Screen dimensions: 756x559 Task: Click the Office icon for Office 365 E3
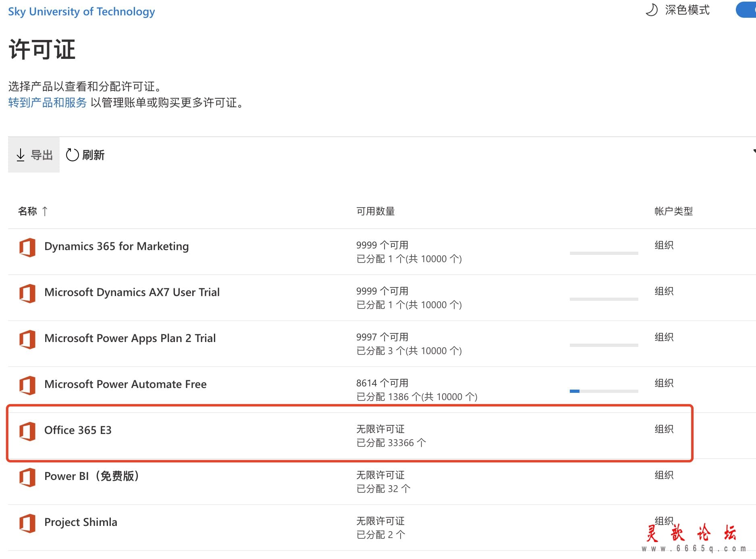[27, 431]
